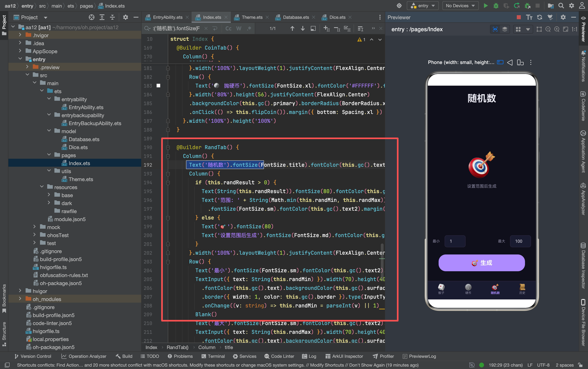Image resolution: width=588 pixels, height=369 pixels.
Task: Go to next search occurrence
Action: [x=303, y=29]
